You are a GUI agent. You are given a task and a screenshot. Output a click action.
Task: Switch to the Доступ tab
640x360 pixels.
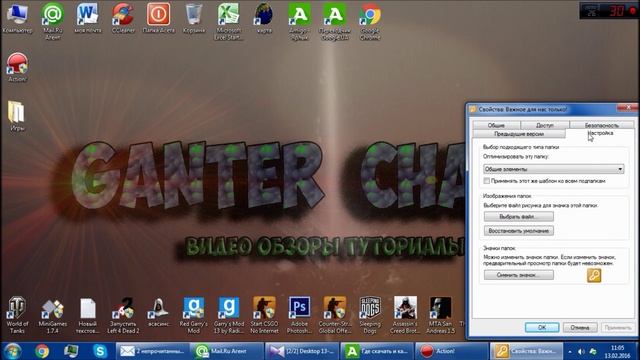(545, 125)
